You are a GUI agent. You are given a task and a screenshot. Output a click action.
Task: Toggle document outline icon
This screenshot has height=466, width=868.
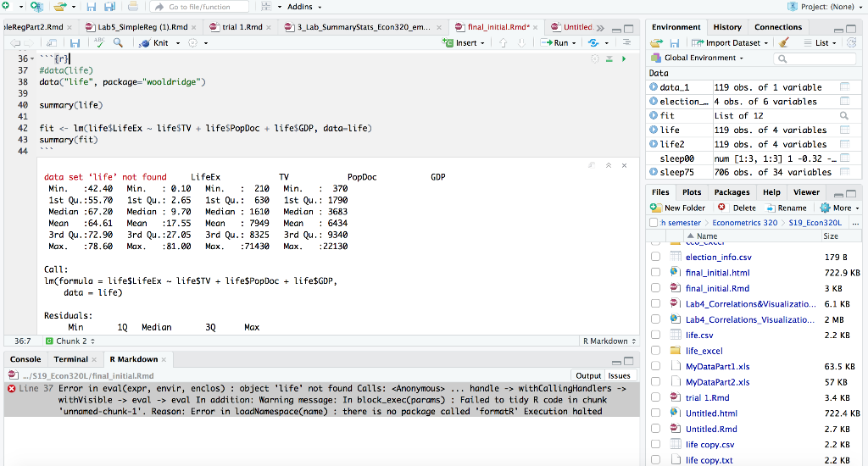coord(626,42)
